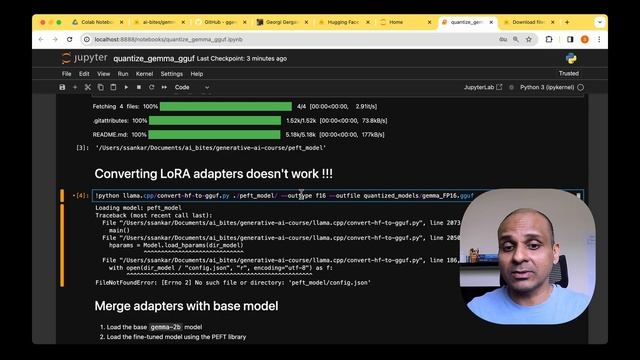The width and height of the screenshot is (640, 360).
Task: Click the heading Converting LoRA adapters doesn't work
Action: [x=213, y=174]
